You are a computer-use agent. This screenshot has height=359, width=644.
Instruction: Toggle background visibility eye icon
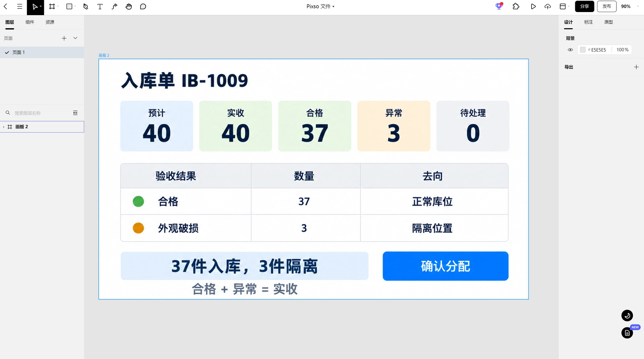tap(570, 50)
